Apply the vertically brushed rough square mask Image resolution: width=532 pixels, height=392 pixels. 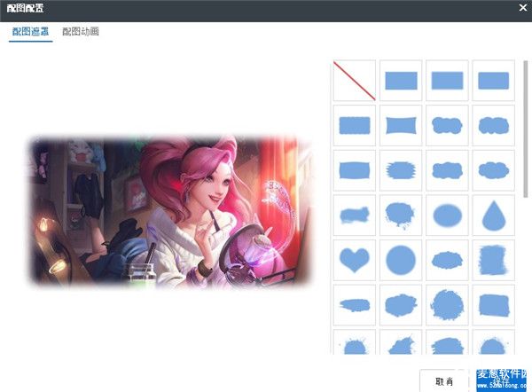tap(493, 260)
